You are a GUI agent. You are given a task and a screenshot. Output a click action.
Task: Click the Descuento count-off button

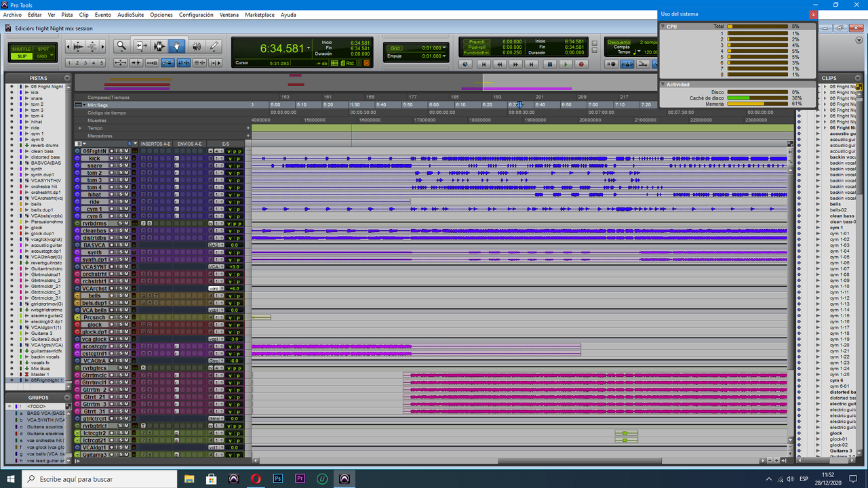pos(619,42)
